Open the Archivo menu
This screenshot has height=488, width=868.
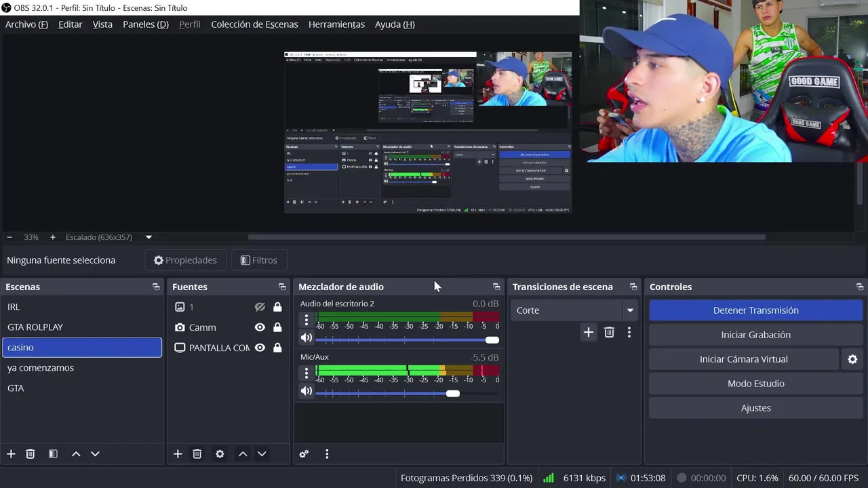[26, 24]
